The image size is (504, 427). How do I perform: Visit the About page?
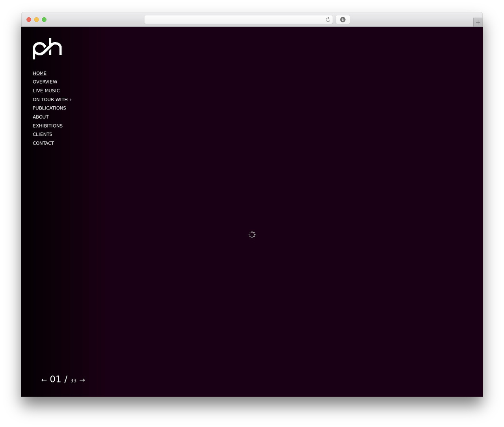pos(41,117)
